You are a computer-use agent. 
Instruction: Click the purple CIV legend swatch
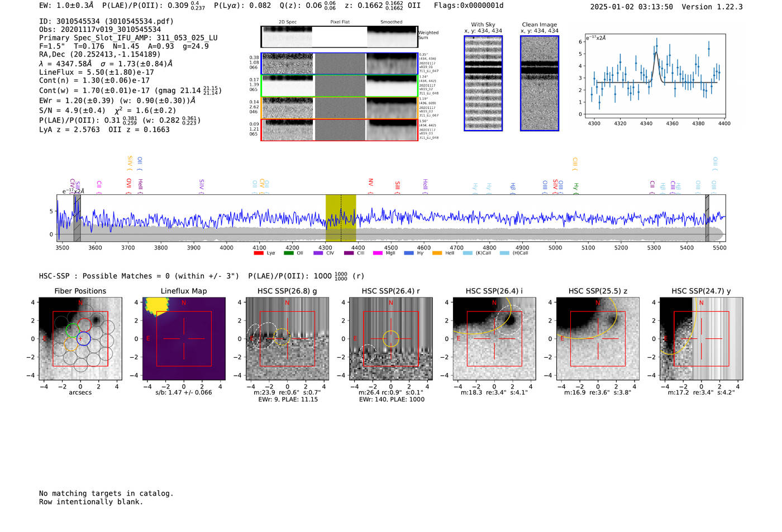[x=318, y=253]
